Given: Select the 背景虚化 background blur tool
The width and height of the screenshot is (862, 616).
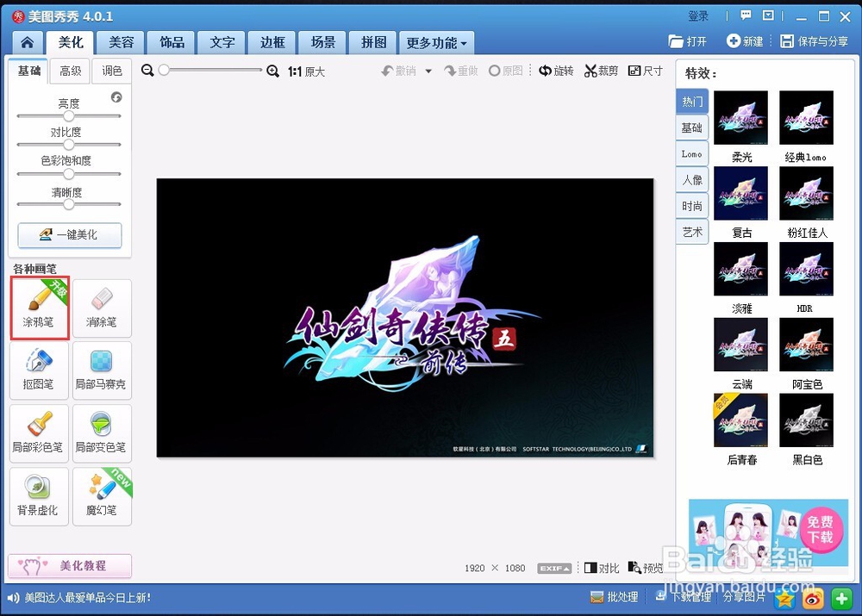Looking at the screenshot, I should click(x=39, y=496).
